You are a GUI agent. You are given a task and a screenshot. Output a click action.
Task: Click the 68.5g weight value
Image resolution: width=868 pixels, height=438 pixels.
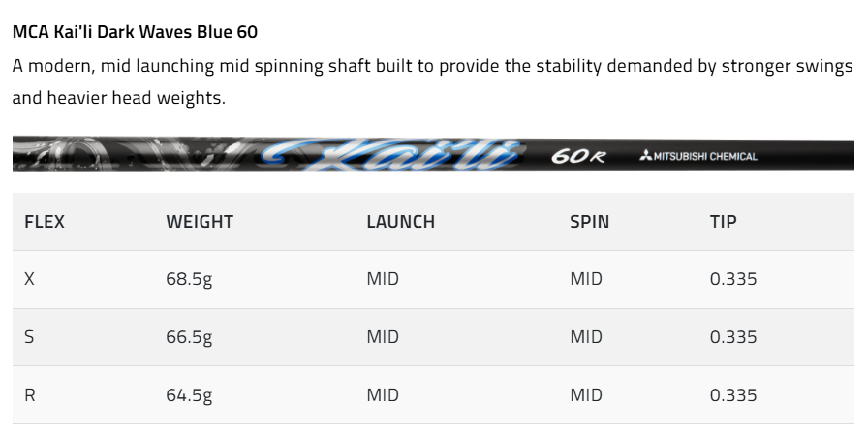point(189,279)
